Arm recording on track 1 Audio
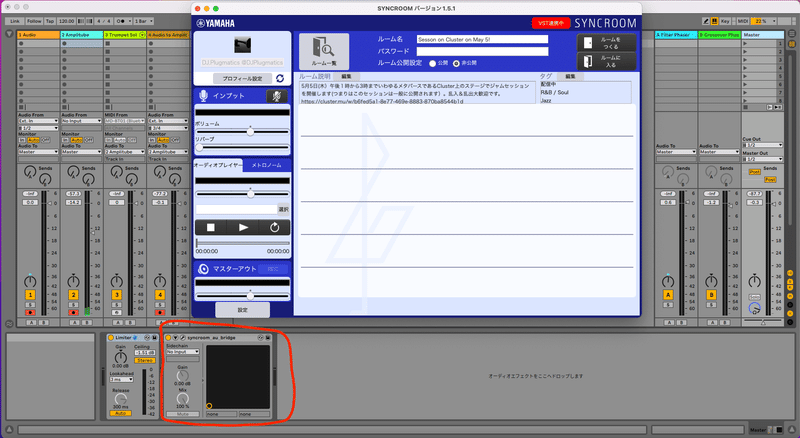Image resolution: width=800 pixels, height=438 pixels. (30, 312)
